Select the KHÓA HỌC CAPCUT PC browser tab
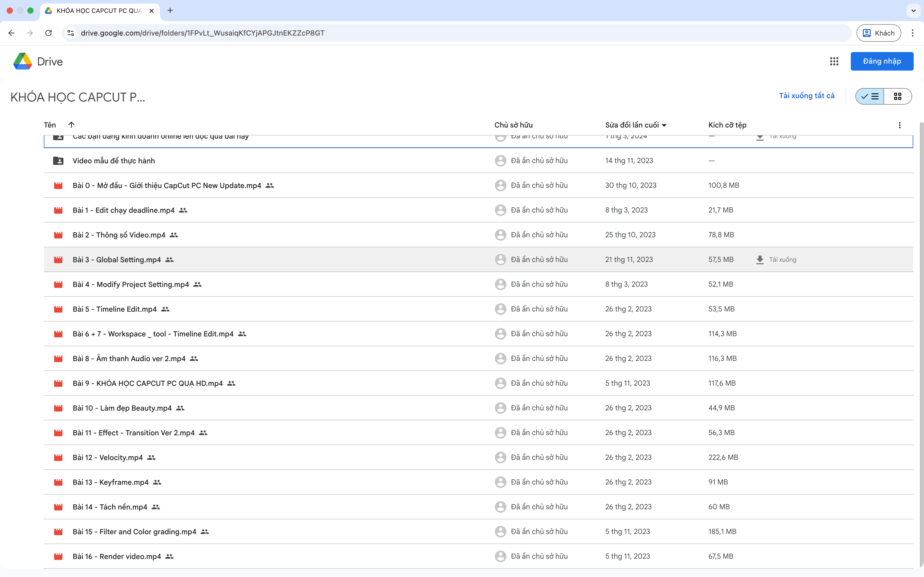This screenshot has width=924, height=577. (x=98, y=11)
